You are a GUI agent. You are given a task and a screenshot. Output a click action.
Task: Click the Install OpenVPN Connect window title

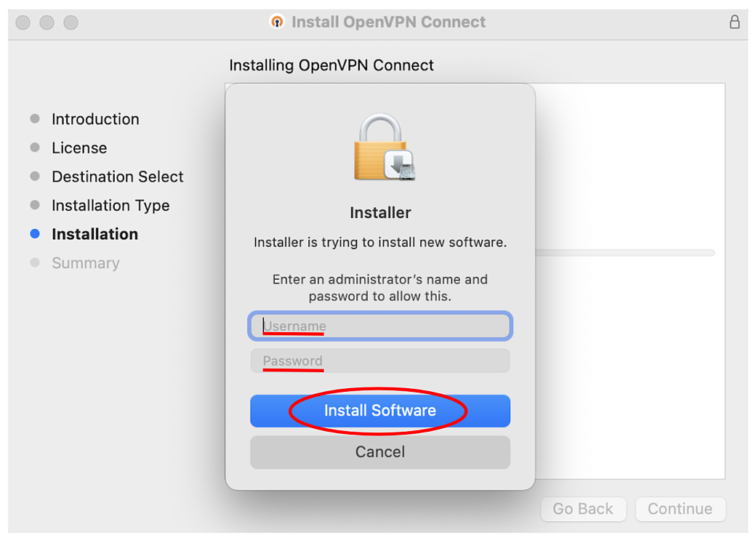coord(388,22)
